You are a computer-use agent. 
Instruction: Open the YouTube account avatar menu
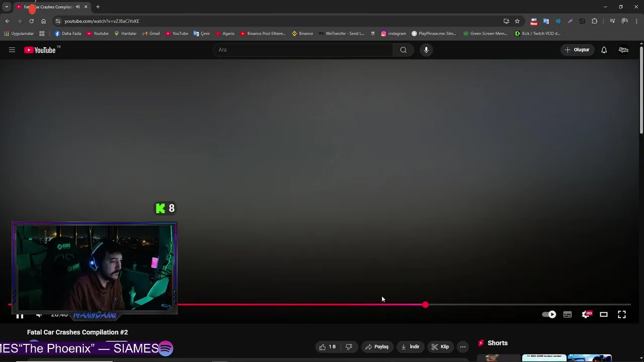pyautogui.click(x=623, y=50)
